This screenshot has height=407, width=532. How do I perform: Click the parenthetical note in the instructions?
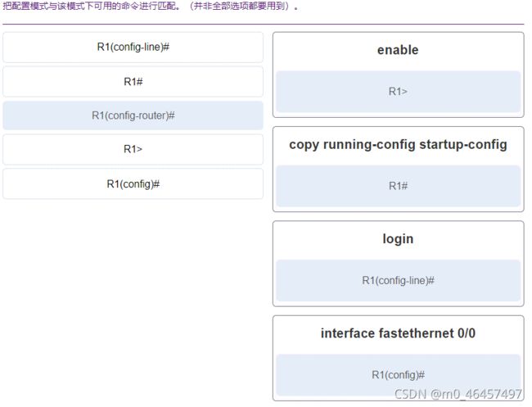(x=241, y=6)
